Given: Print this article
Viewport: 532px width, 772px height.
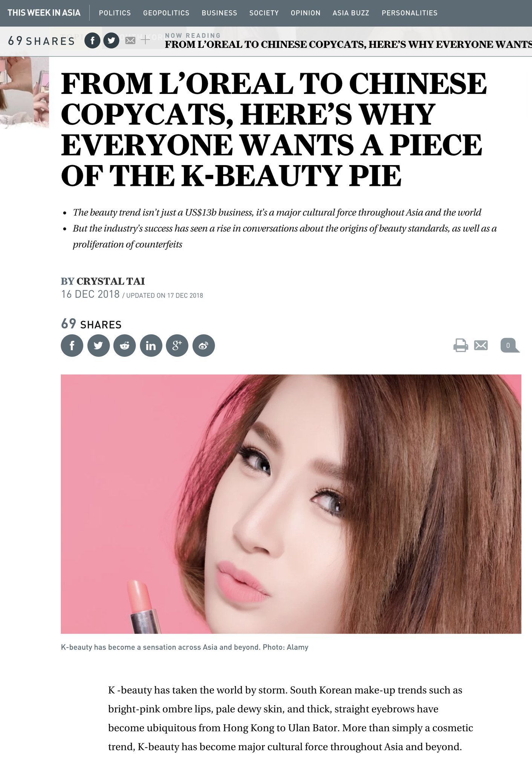Looking at the screenshot, I should [x=460, y=345].
